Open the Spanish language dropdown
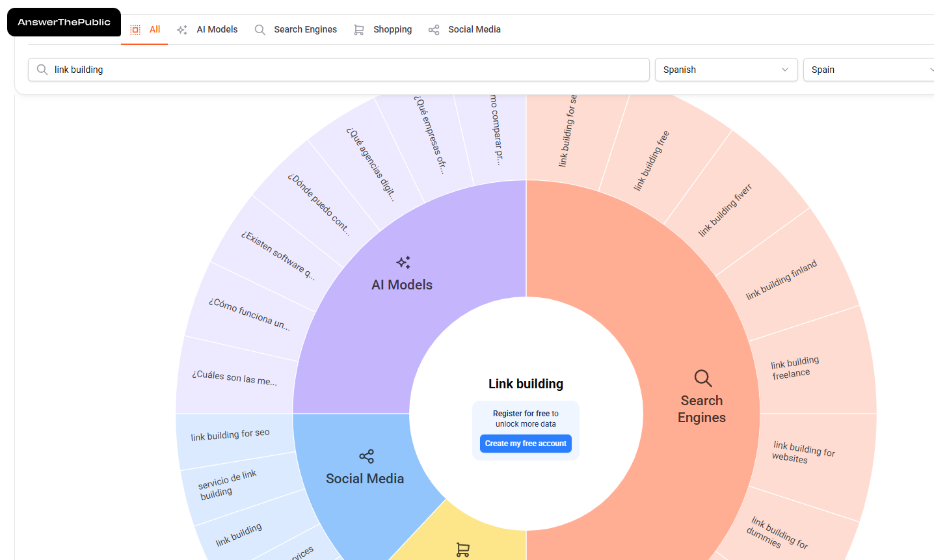Image resolution: width=934 pixels, height=560 pixels. pos(725,70)
